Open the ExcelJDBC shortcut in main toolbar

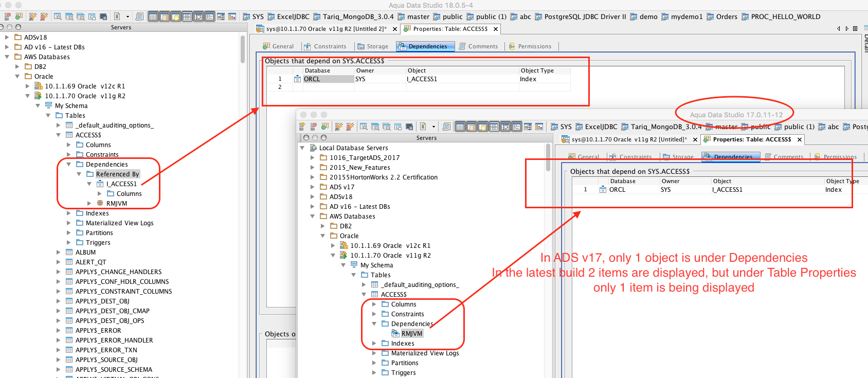tap(288, 17)
